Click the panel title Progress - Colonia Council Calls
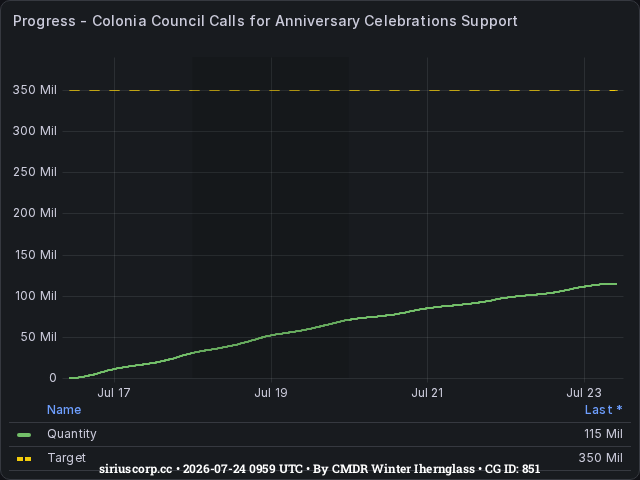640x480 pixels. 265,21
